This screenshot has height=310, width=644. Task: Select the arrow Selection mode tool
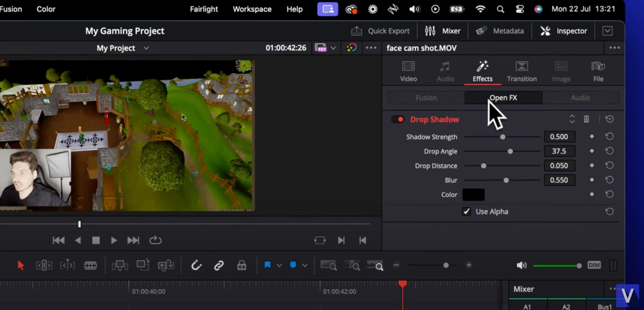pyautogui.click(x=21, y=265)
